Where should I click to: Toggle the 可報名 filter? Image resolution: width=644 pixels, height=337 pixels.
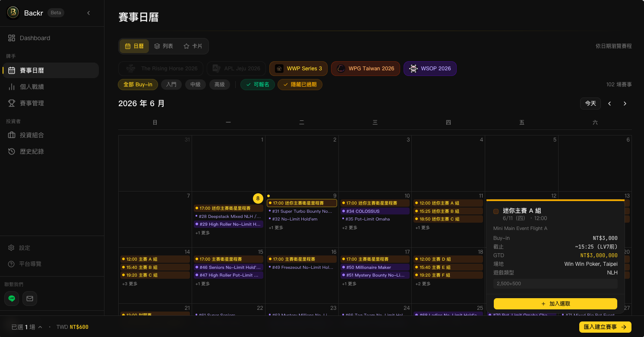tap(257, 85)
